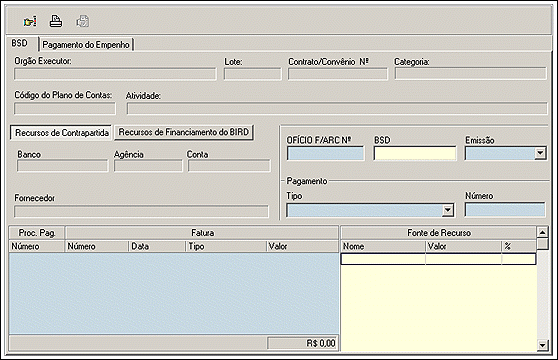Click the Fatura Valor column header
This screenshot has height=360, width=558.
point(302,247)
